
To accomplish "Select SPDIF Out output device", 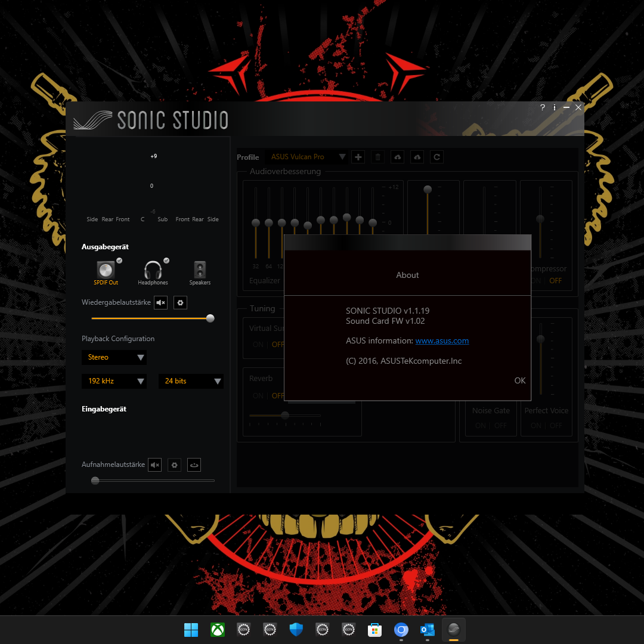I will [x=106, y=273].
